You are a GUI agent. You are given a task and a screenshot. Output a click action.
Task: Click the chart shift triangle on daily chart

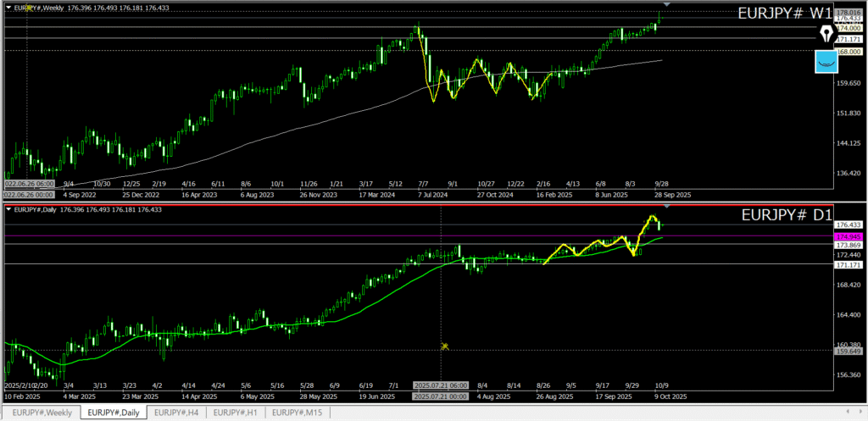(666, 206)
